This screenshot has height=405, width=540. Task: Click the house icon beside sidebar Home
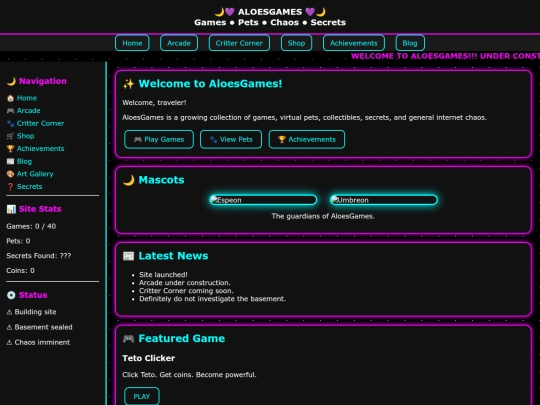(x=10, y=98)
